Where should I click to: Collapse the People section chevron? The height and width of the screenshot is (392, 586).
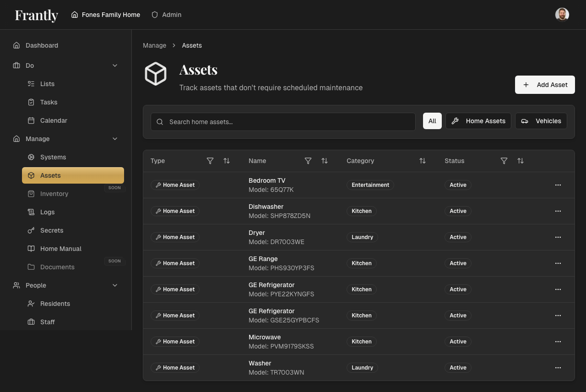pyautogui.click(x=115, y=285)
